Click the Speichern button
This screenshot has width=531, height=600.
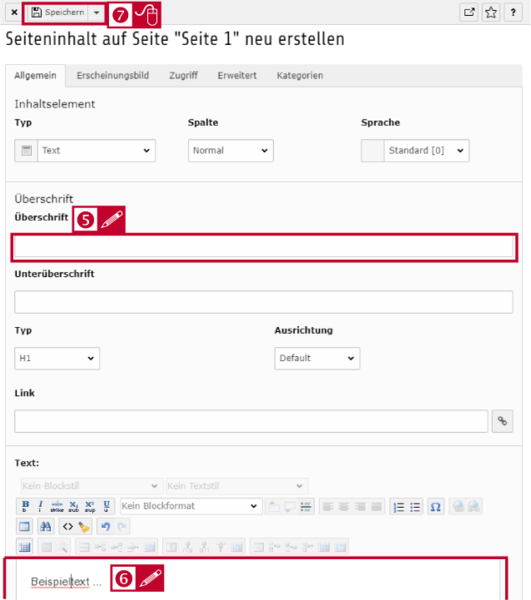coord(59,12)
